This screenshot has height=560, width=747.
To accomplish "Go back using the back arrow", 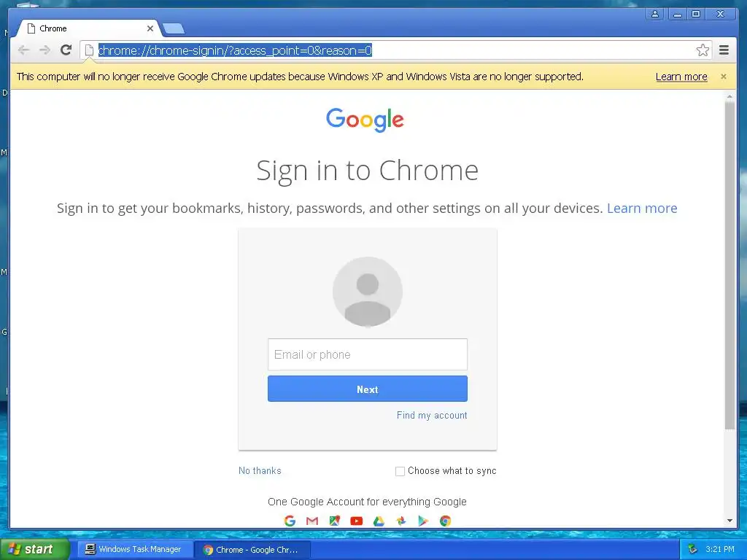I will (x=23, y=50).
